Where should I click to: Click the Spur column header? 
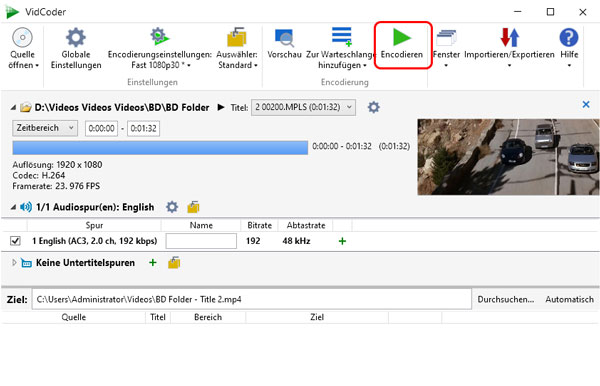tap(94, 225)
